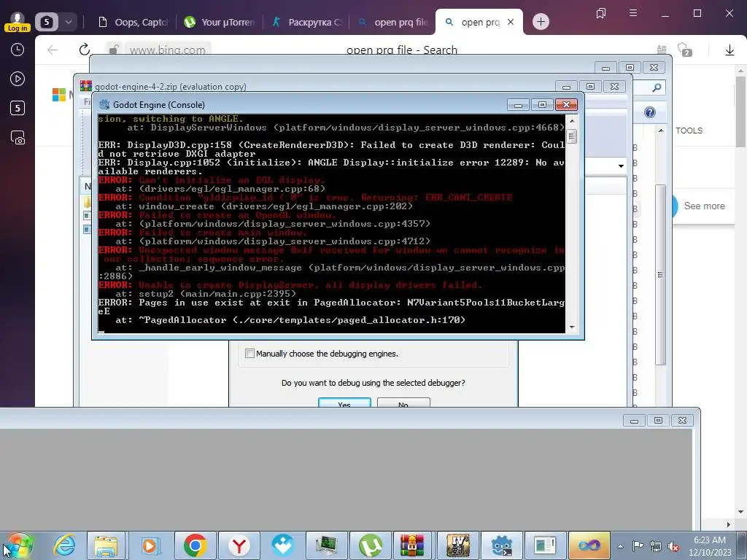The width and height of the screenshot is (747, 560).
Task: Open the reader mode icon in address bar
Action: pyautogui.click(x=661, y=50)
